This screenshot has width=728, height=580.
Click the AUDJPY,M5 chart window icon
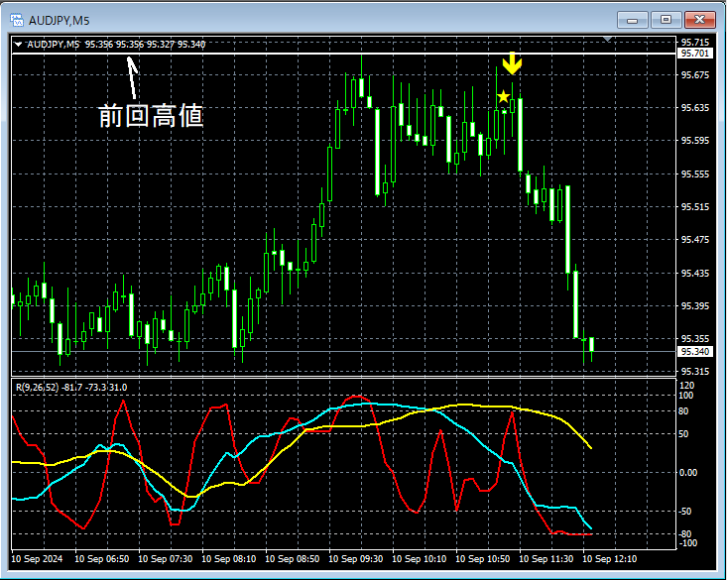17,21
